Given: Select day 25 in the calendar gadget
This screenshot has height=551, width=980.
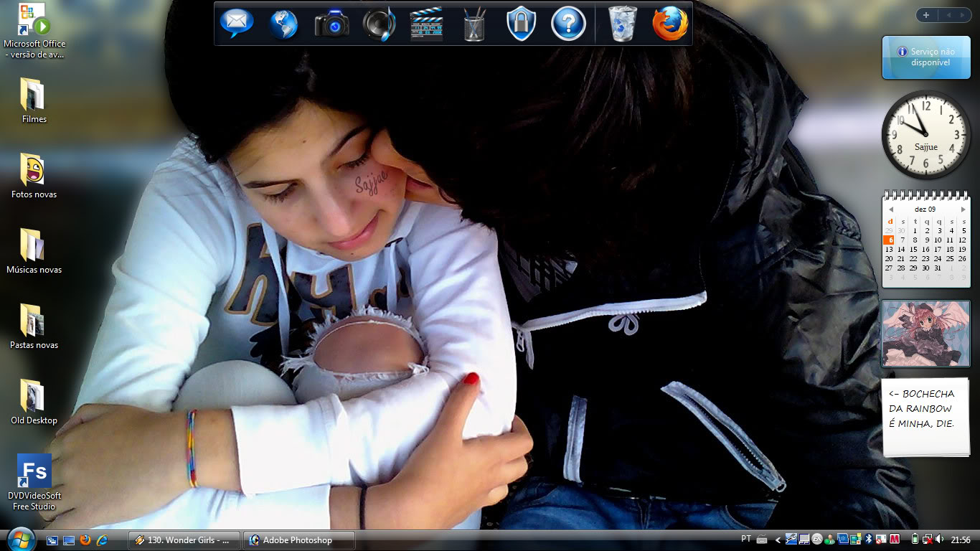Looking at the screenshot, I should (x=950, y=259).
